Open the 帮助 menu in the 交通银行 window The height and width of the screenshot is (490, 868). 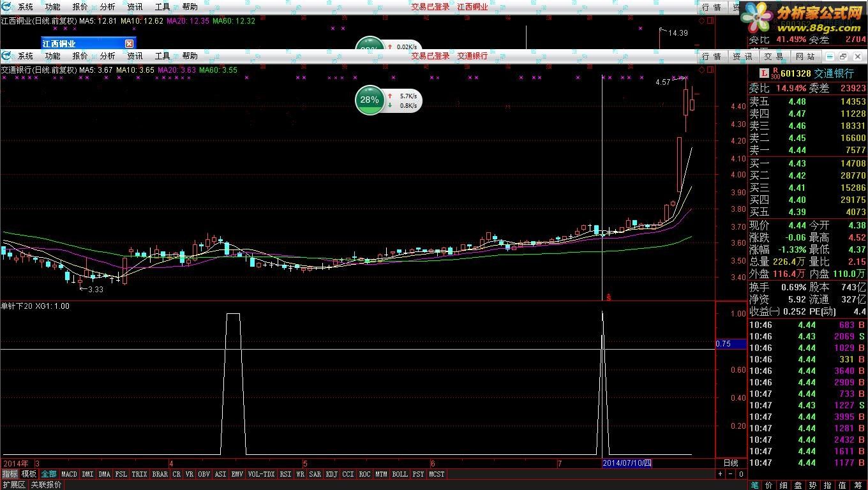pos(190,56)
